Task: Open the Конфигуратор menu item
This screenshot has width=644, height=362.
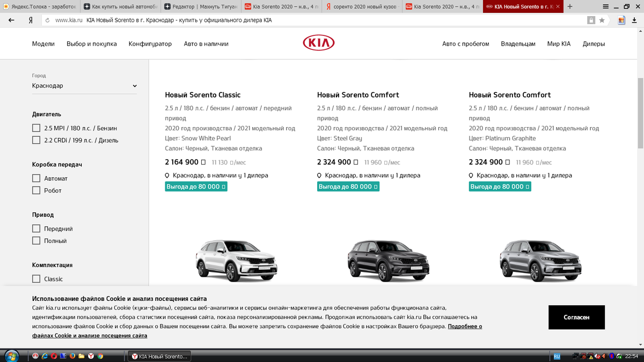Action: 150,44
